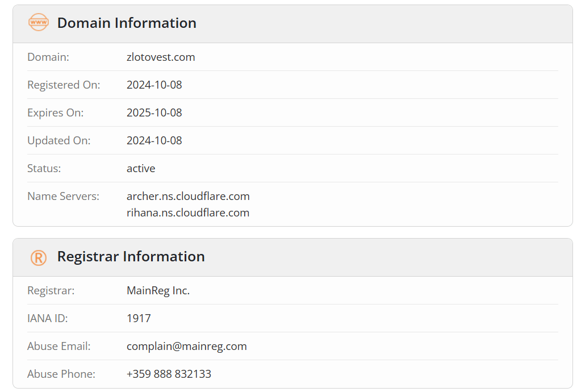
Task: Click the Name Servers label
Action: click(64, 196)
